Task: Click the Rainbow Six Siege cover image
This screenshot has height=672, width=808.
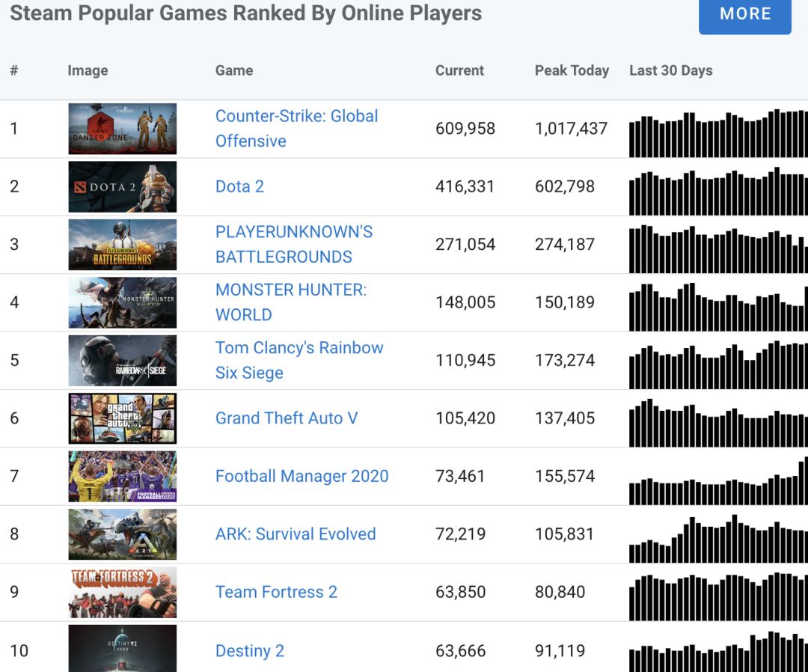Action: click(x=123, y=361)
